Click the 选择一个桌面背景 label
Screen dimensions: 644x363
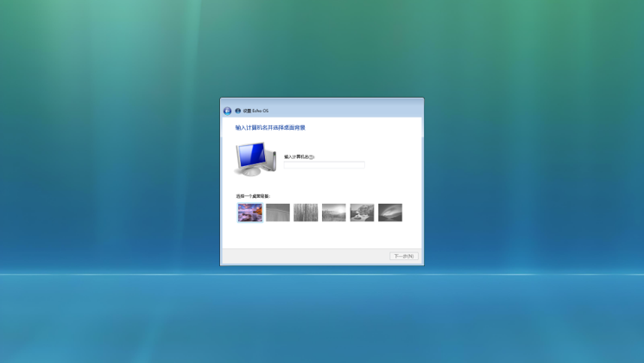[x=253, y=196]
